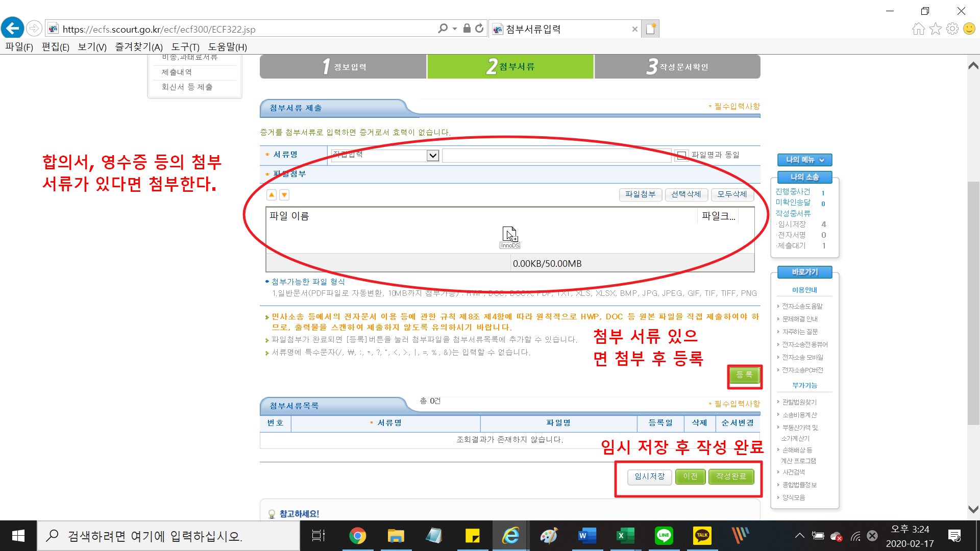Click the vertical scrollbar down arrow
This screenshot has height=551, width=980.
pyautogui.click(x=973, y=509)
